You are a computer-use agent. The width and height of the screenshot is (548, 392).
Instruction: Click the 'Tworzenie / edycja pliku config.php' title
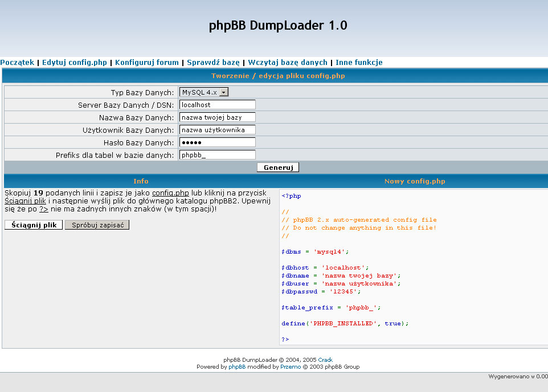[x=278, y=76]
